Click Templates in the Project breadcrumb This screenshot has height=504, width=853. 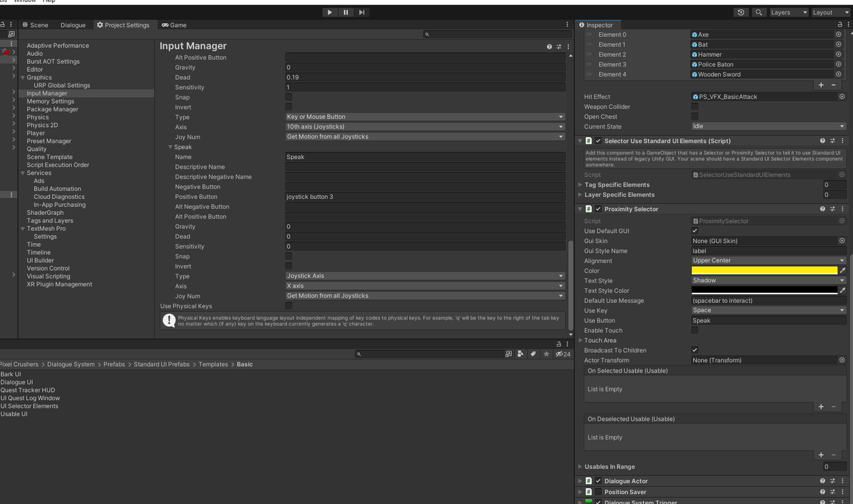(x=213, y=364)
